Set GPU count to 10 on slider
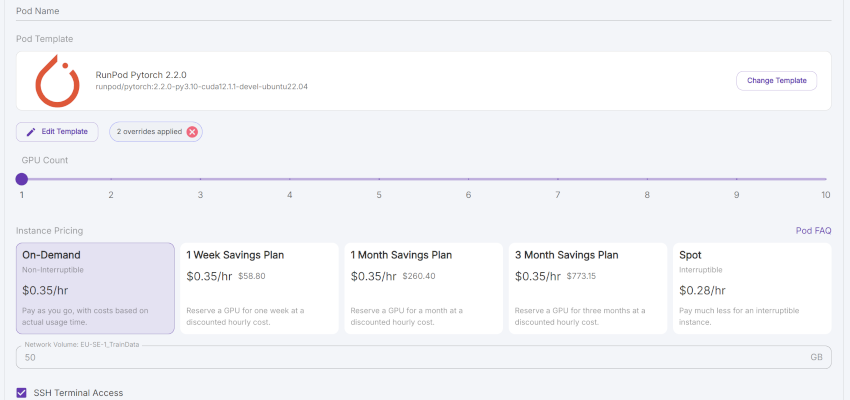This screenshot has width=850, height=400. pyautogui.click(x=826, y=179)
